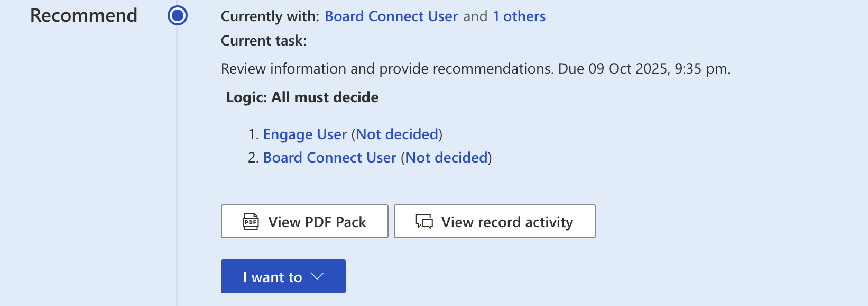Click the "Current task:" label
The image size is (868, 306).
263,41
